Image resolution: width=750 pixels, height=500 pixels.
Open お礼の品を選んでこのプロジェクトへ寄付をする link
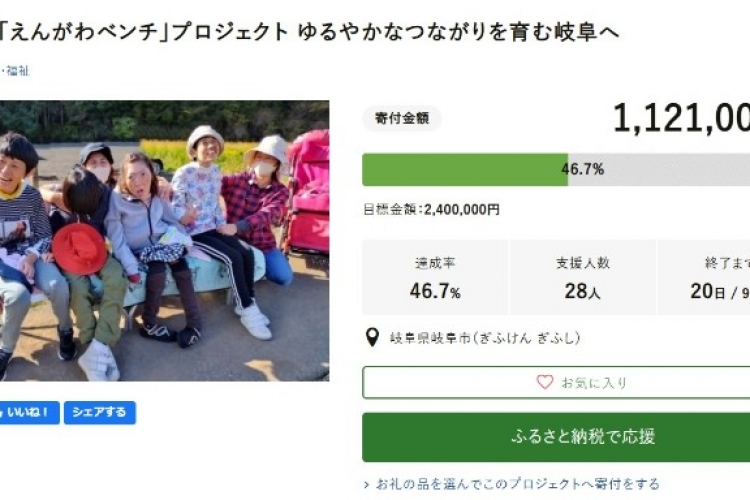point(517,484)
